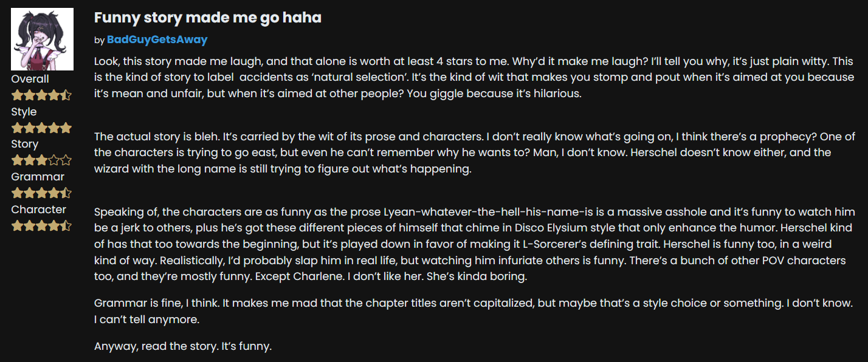Open BadGuyGetsAway's profile link

click(157, 40)
